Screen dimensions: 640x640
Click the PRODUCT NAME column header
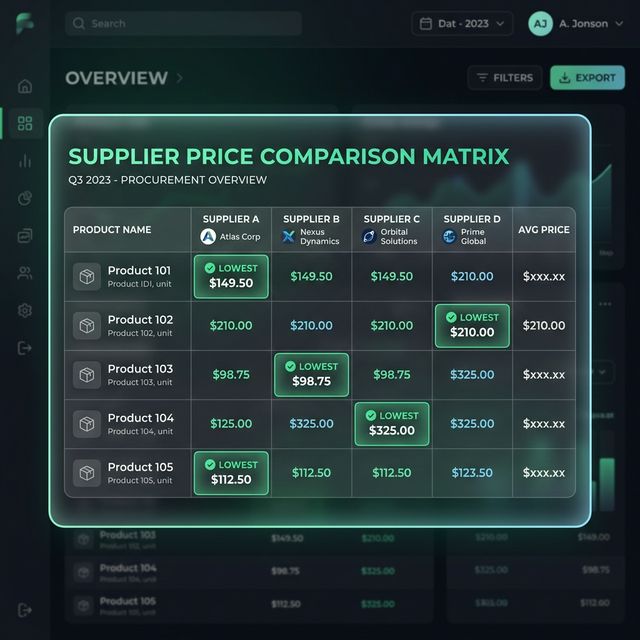112,230
